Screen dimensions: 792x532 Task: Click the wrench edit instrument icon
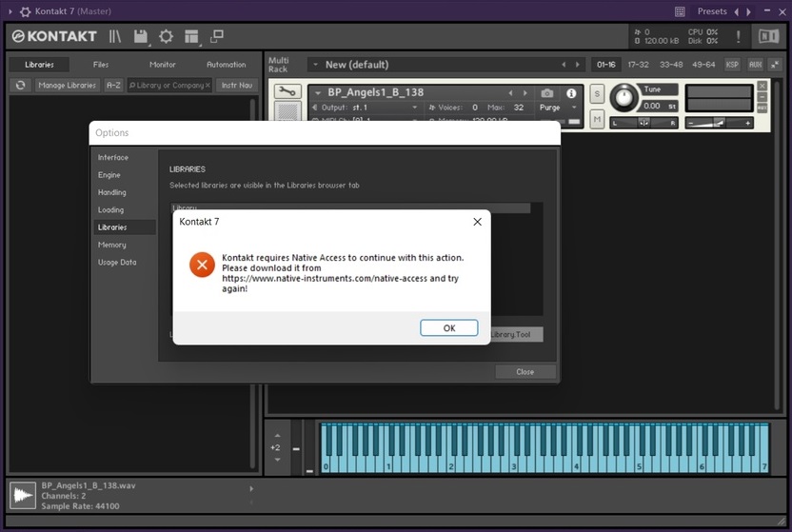tap(286, 92)
